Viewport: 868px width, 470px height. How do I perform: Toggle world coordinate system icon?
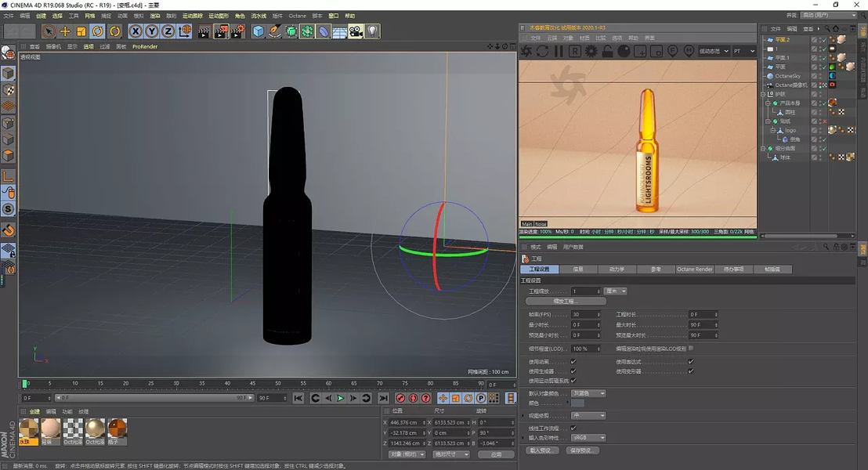pos(185,31)
